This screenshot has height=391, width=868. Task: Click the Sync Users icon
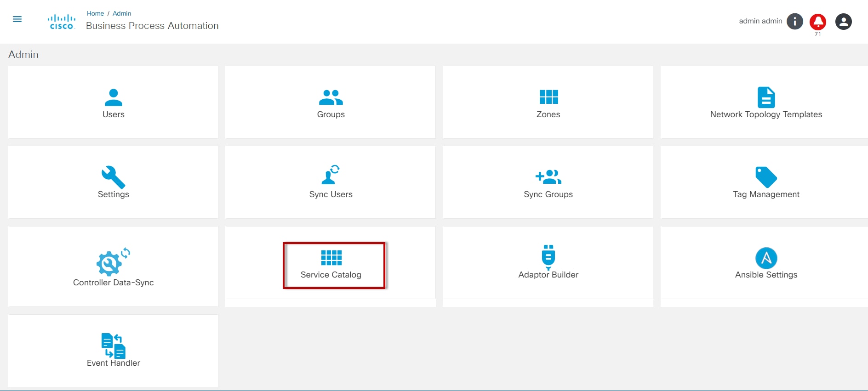(331, 175)
